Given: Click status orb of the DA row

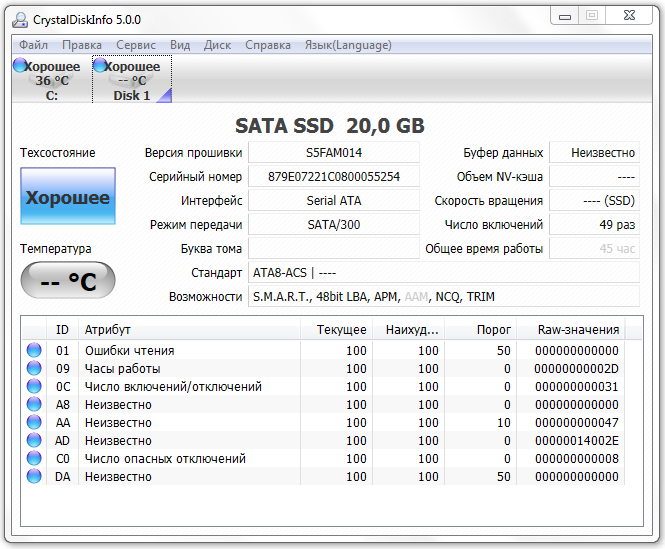Looking at the screenshot, I should click(x=34, y=476).
